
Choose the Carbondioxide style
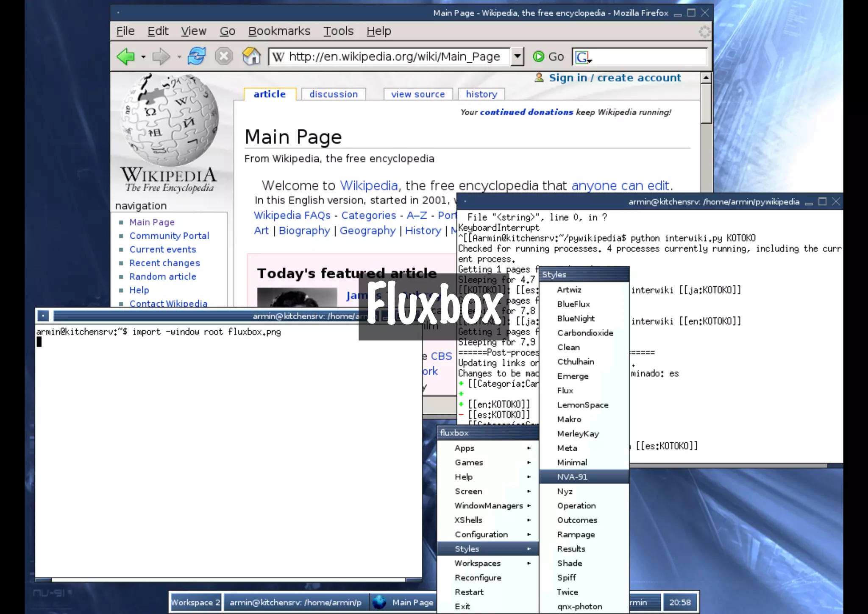point(584,333)
